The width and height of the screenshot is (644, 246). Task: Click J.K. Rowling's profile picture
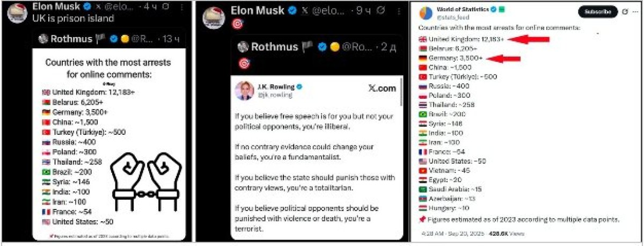pos(244,91)
